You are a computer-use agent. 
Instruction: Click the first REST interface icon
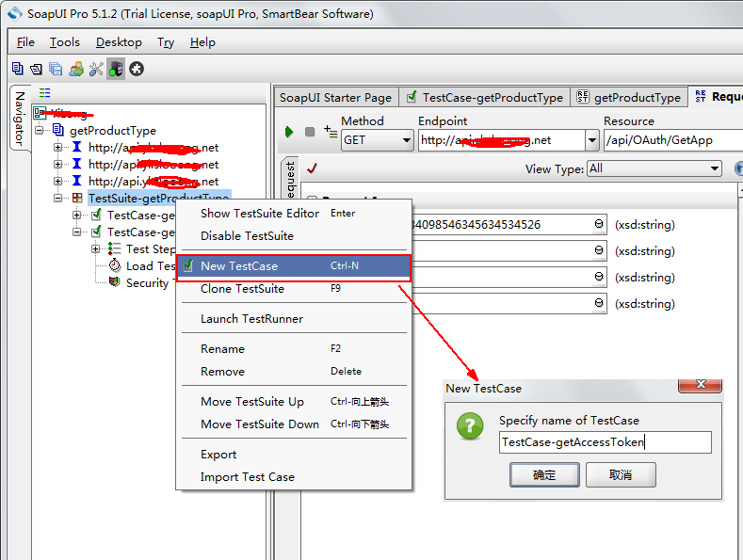click(x=77, y=147)
